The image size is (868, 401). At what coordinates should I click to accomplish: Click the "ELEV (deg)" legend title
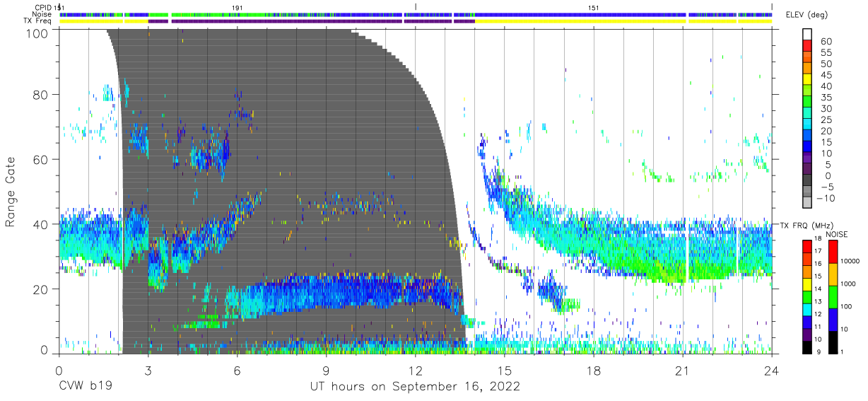coord(808,15)
